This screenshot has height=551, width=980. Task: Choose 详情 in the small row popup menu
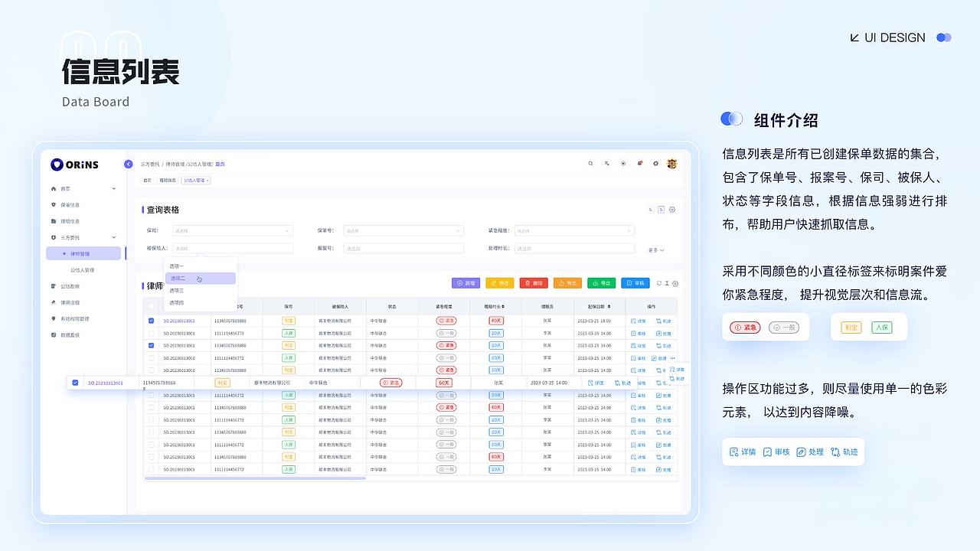pos(678,370)
